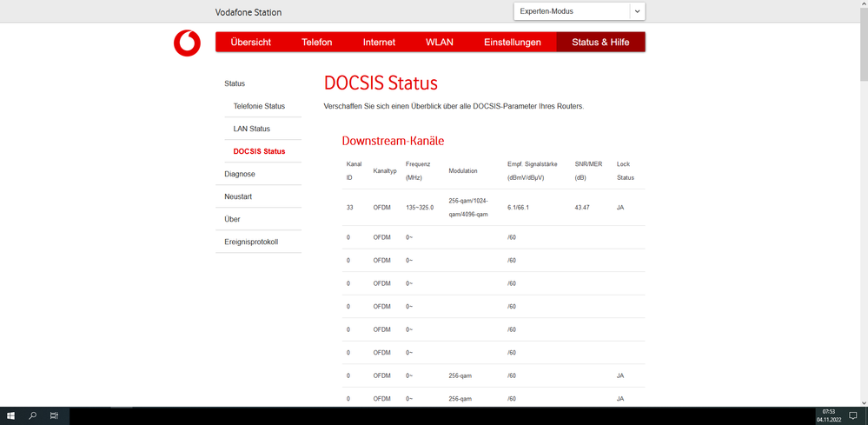
Task: Click channel ID 33 cell
Action: coord(350,208)
